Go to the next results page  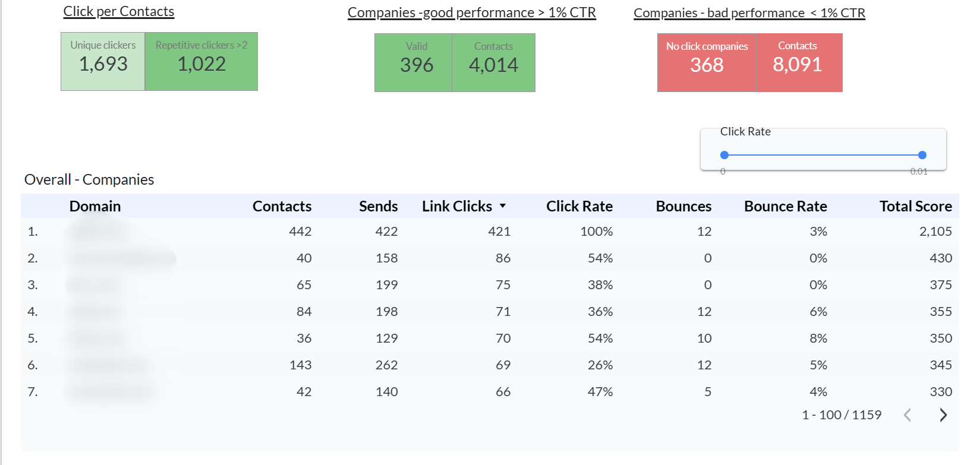coord(943,415)
